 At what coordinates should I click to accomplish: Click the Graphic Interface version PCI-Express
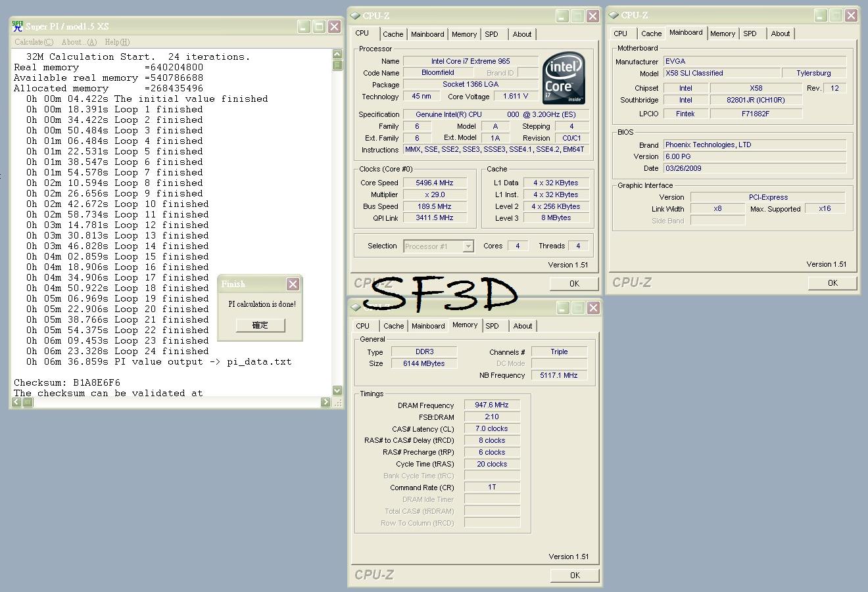point(768,197)
